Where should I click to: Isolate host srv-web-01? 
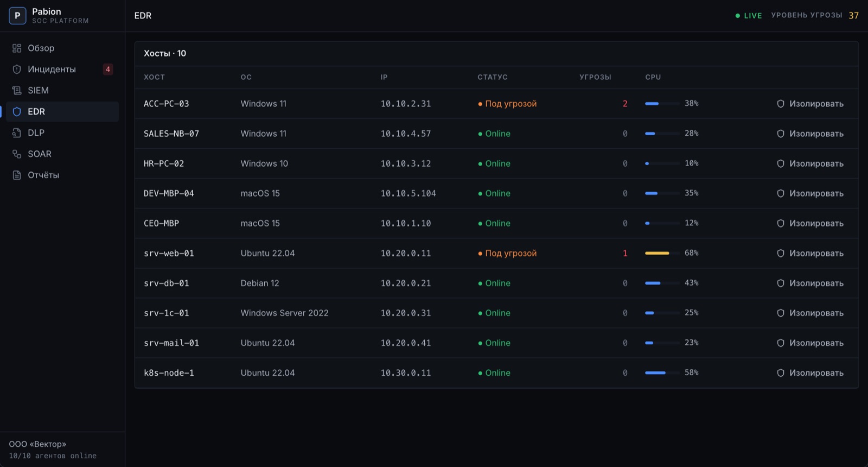(810, 254)
